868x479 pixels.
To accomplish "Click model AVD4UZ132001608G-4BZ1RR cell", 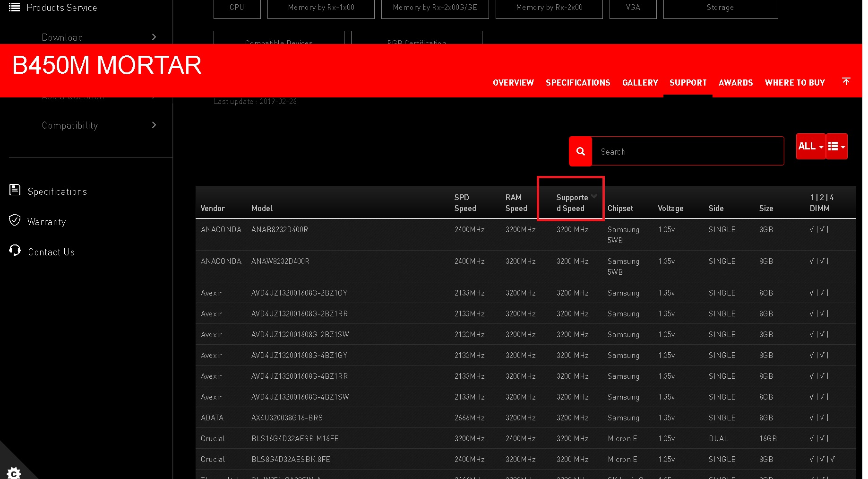I will (x=300, y=376).
